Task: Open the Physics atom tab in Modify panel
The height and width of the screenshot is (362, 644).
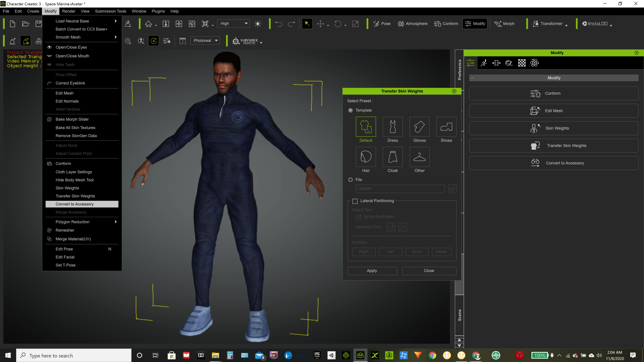Action: point(535,63)
